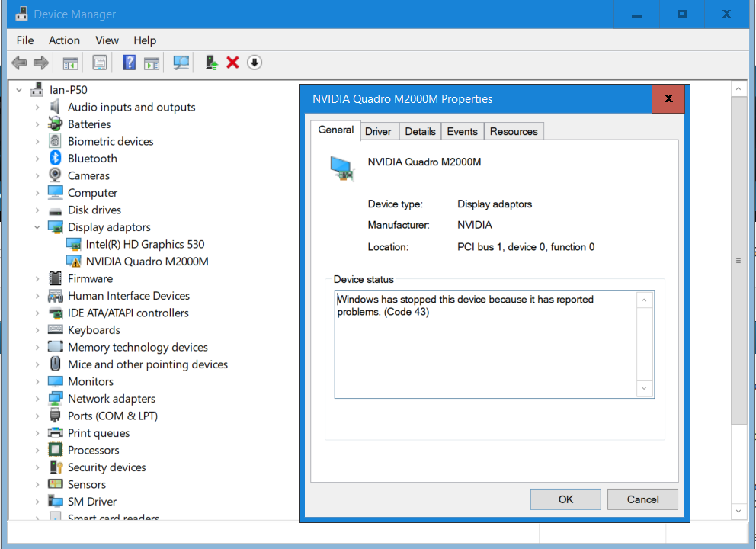Screen dimensions: 756x549
Task: Minimize the Device Manager window
Action: pos(636,14)
